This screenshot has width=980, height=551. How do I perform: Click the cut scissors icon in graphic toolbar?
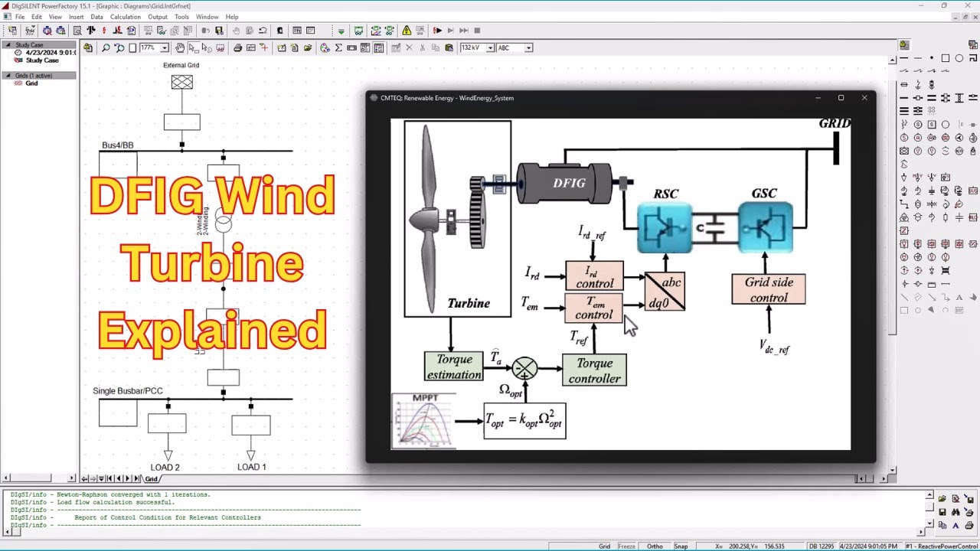[x=423, y=47]
